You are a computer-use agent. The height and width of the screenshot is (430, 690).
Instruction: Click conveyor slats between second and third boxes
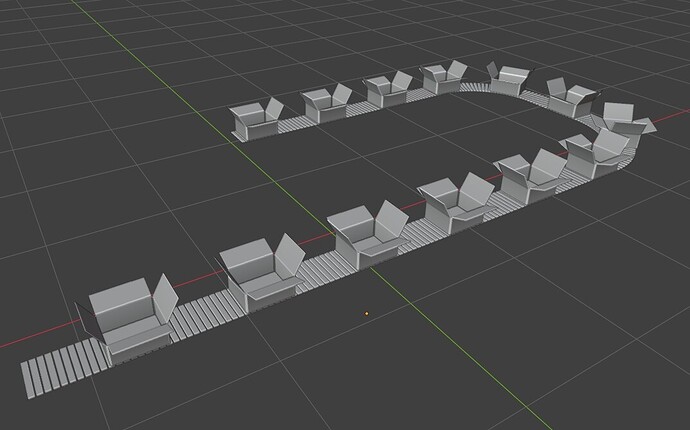[319, 269]
